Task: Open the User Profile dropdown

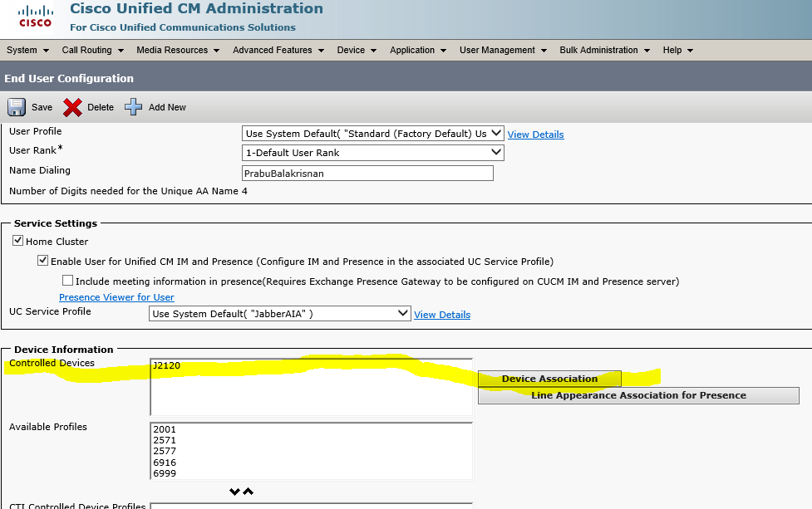Action: [x=497, y=133]
